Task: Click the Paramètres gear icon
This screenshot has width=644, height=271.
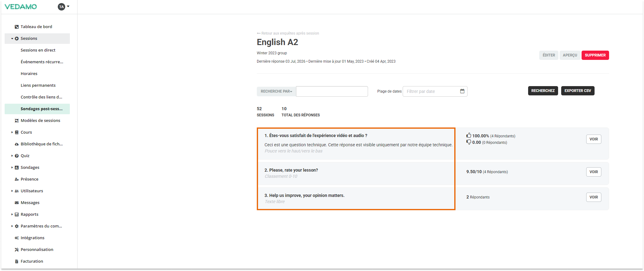Action: coord(17,226)
